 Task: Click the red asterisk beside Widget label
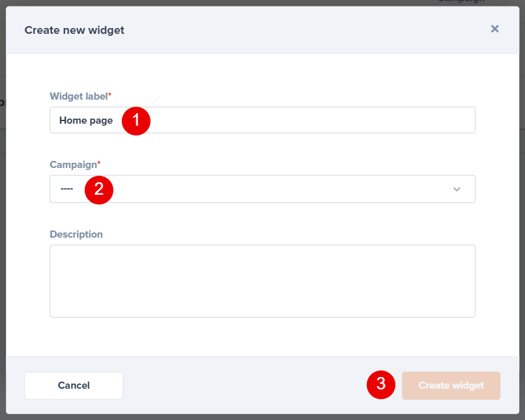(x=109, y=95)
